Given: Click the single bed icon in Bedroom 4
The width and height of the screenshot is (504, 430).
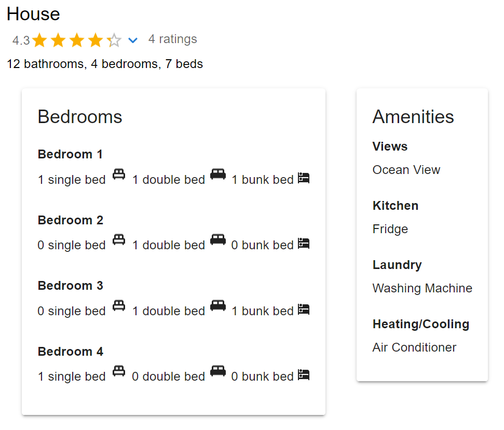Looking at the screenshot, I should 119,371.
